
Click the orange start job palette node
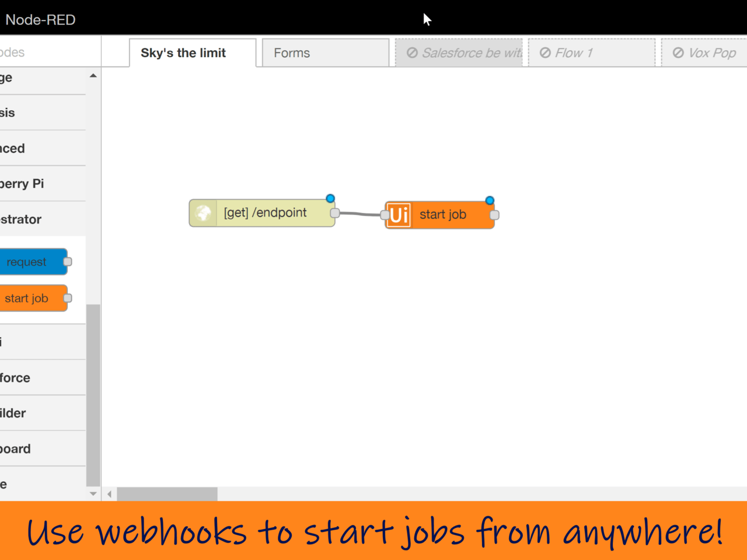coord(32,298)
